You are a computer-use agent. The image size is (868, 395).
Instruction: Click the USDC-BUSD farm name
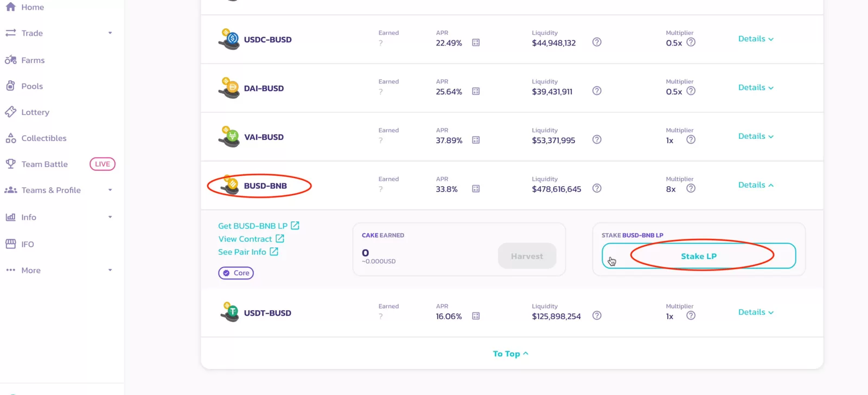point(267,40)
